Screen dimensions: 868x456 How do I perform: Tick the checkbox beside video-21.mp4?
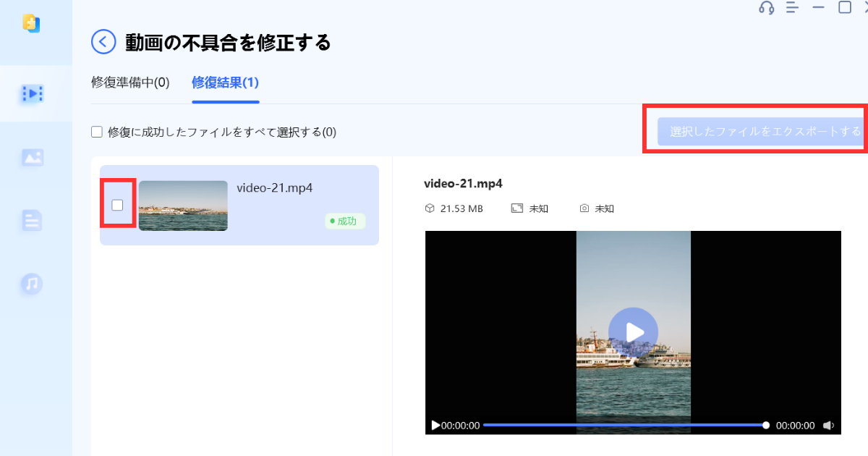click(x=117, y=205)
